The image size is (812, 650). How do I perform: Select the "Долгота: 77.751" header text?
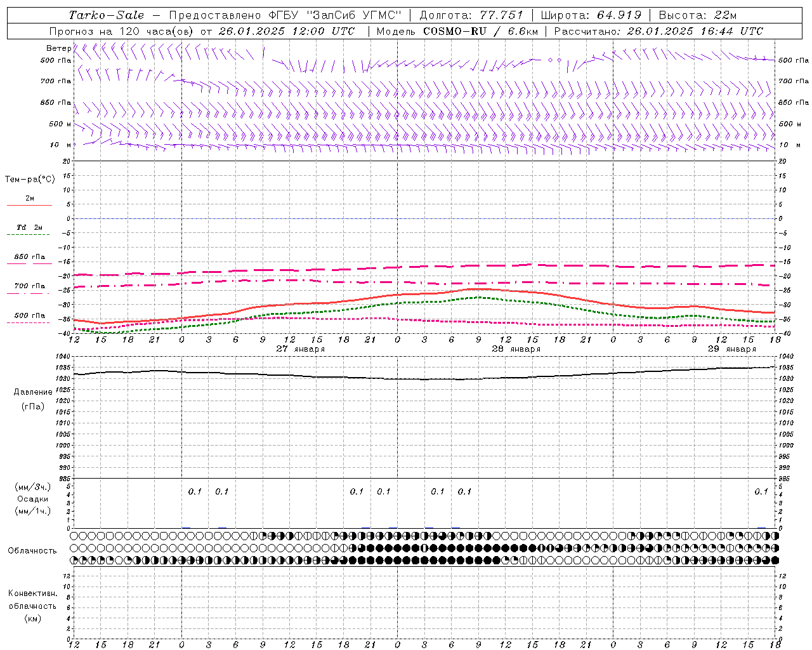471,15
